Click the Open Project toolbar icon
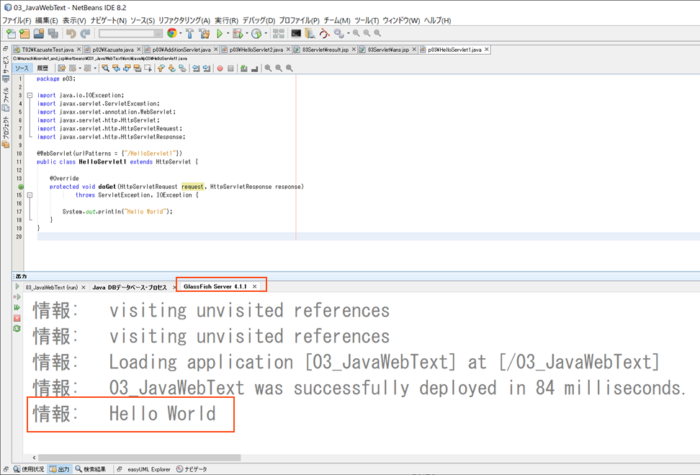 click(39, 33)
